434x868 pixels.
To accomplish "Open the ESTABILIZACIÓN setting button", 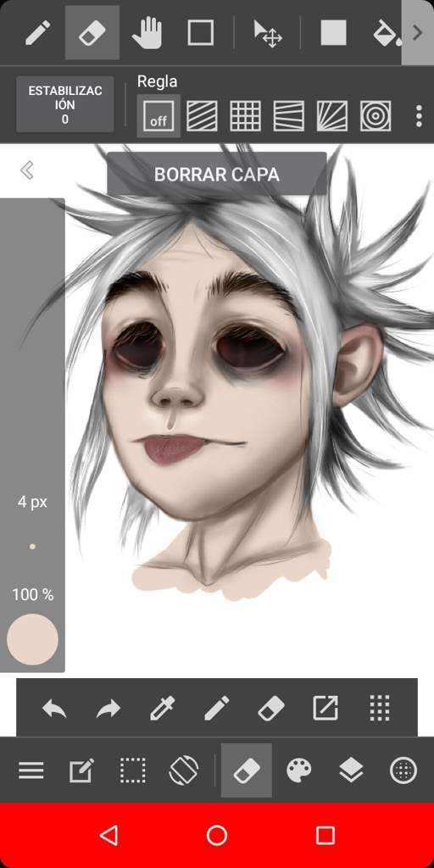I will tap(65, 104).
